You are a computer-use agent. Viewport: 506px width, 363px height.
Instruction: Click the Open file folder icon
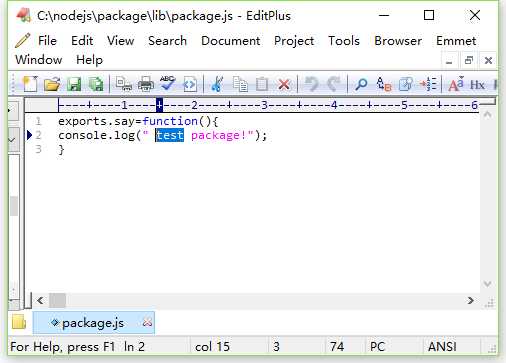52,84
